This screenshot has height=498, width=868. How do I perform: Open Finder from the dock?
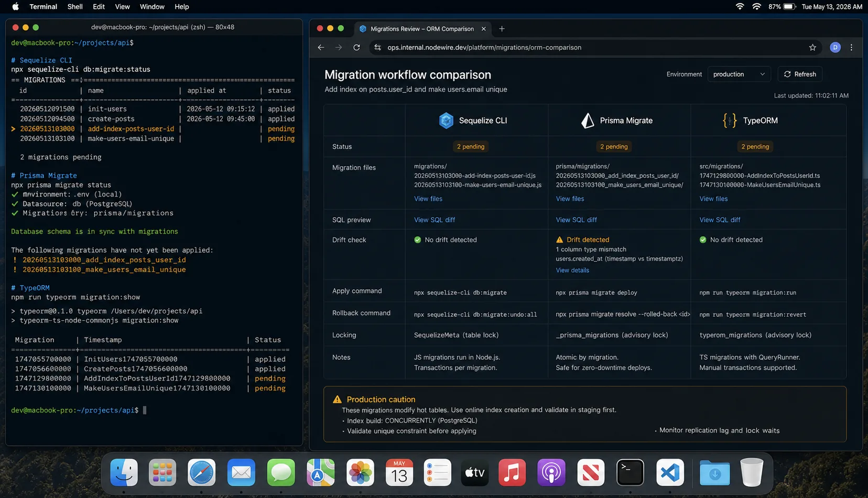click(x=124, y=473)
